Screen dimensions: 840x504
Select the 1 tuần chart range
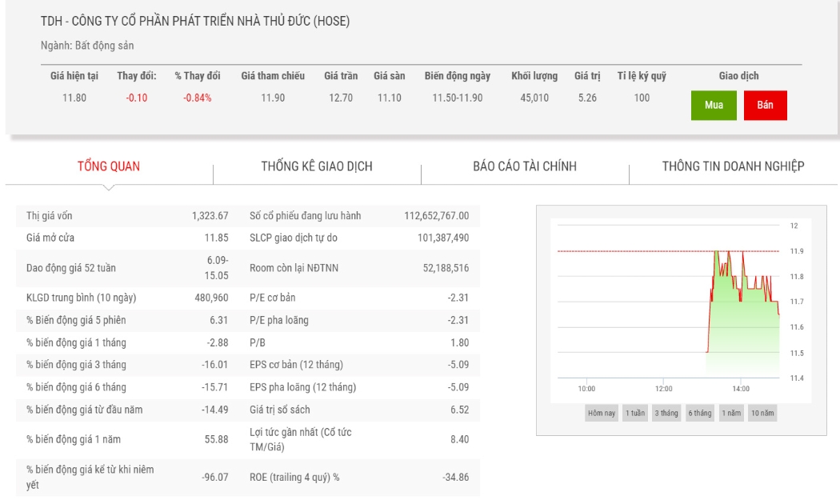[635, 413]
